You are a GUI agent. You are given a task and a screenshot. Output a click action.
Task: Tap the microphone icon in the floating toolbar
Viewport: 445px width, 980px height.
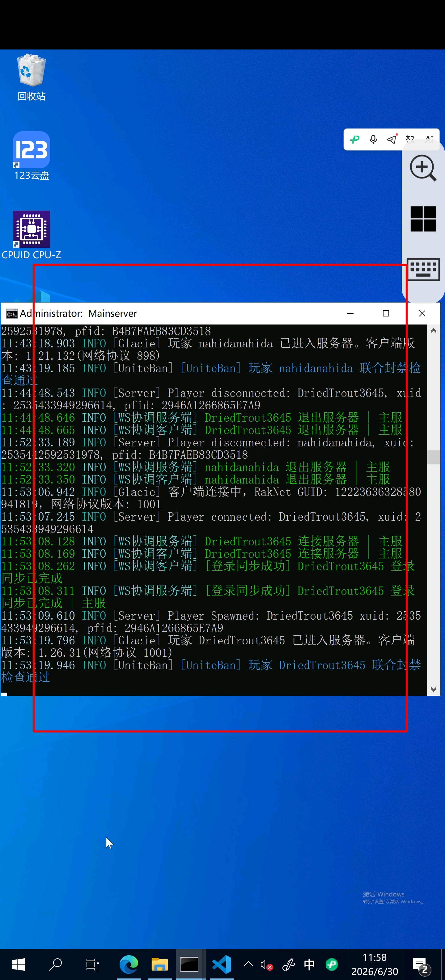tap(373, 140)
